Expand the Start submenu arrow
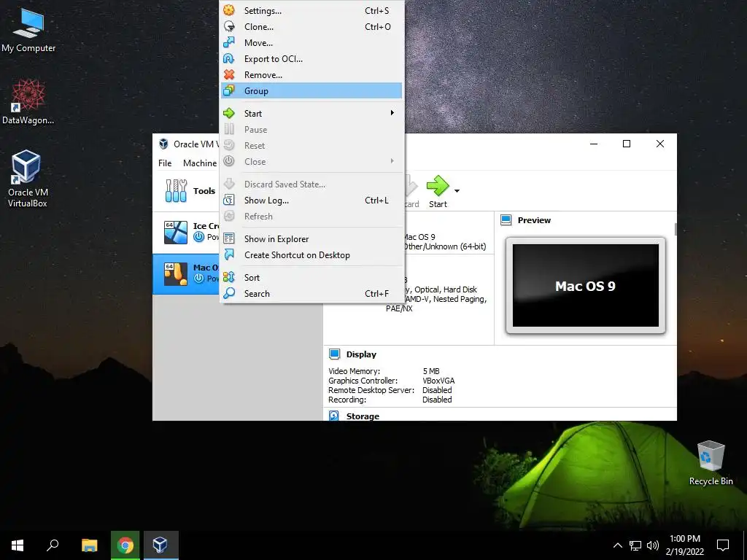 (392, 113)
